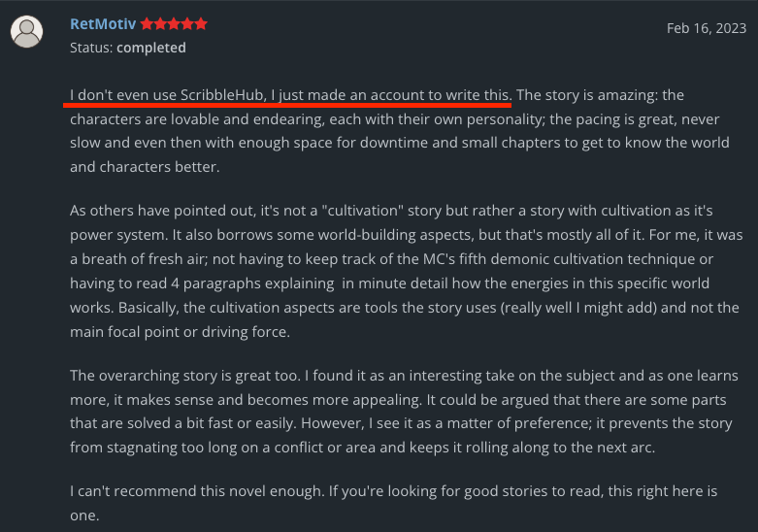The height and width of the screenshot is (532, 758).
Task: Click the reviewer's default avatar icon
Action: coord(26,32)
